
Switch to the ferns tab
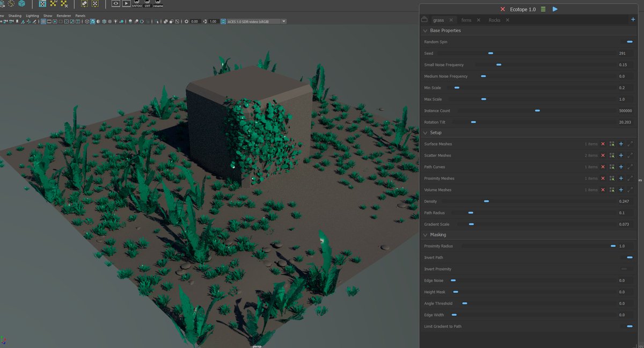pos(466,20)
